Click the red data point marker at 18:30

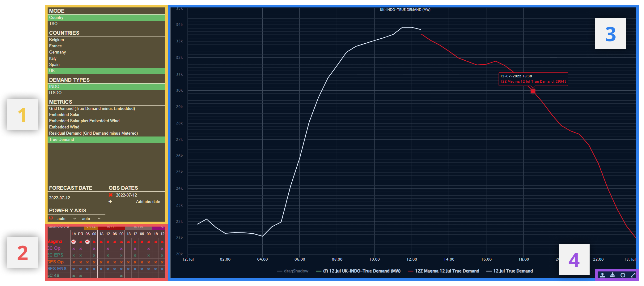click(533, 91)
